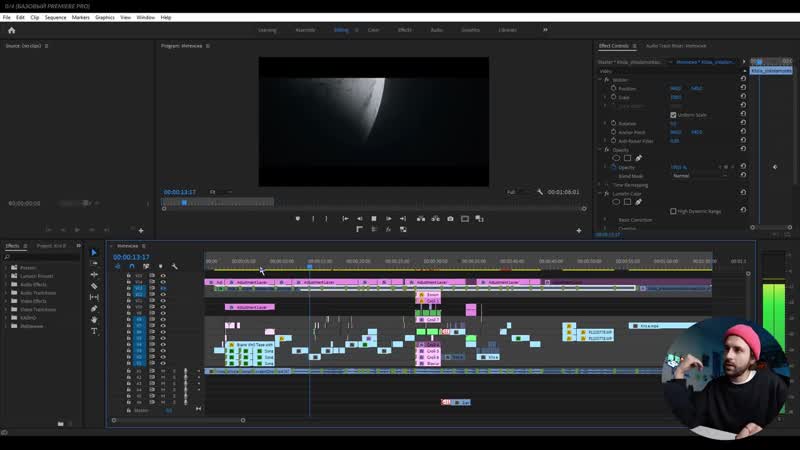Select the Razor tool

[94, 286]
